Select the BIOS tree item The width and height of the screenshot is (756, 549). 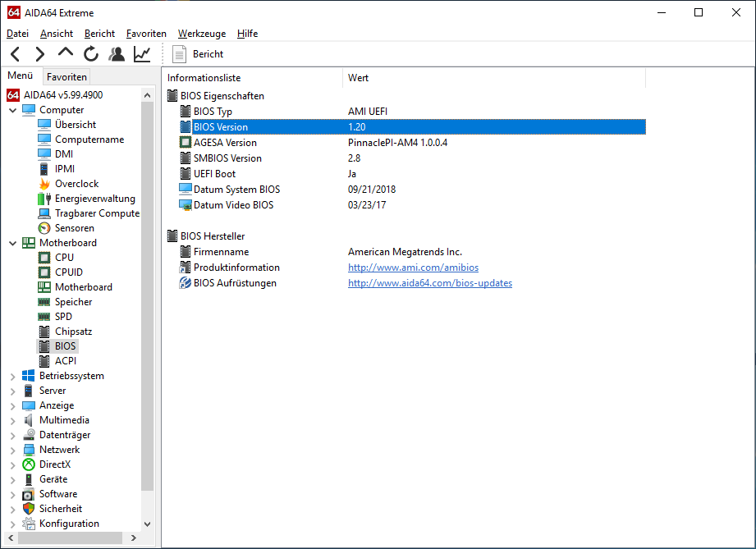pyautogui.click(x=65, y=346)
